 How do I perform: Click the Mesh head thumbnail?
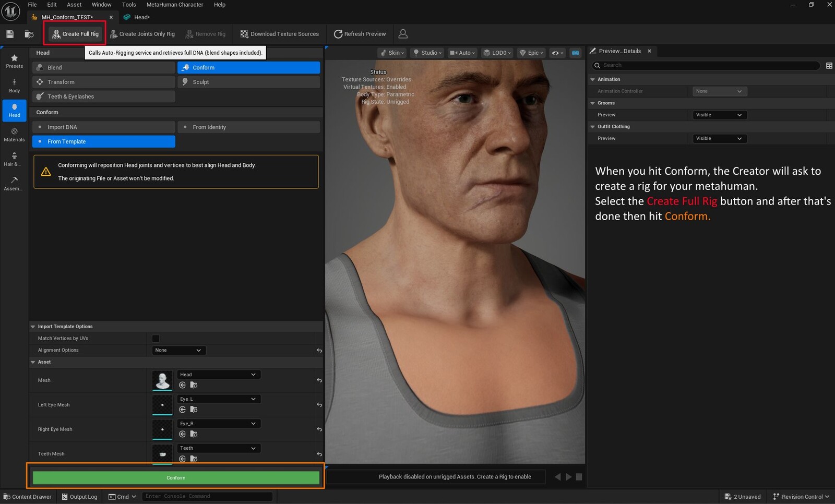tap(162, 380)
